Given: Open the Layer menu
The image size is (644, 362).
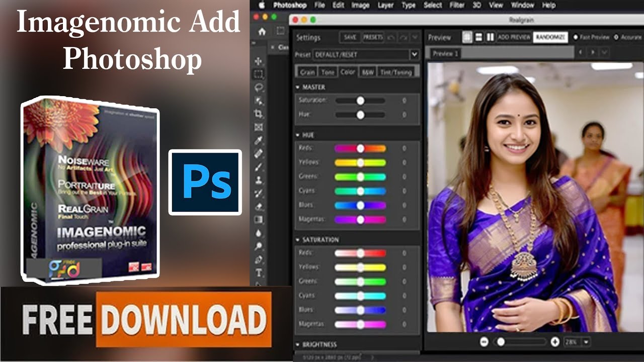Looking at the screenshot, I should [x=385, y=5].
